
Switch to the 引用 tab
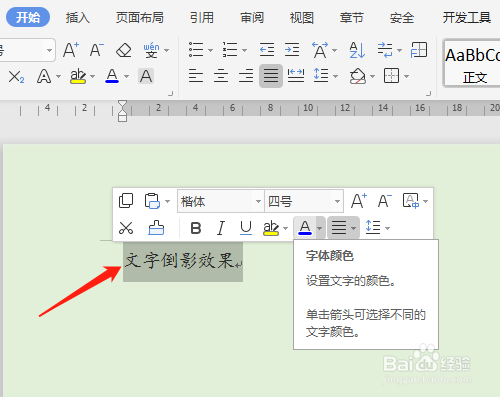click(x=202, y=18)
